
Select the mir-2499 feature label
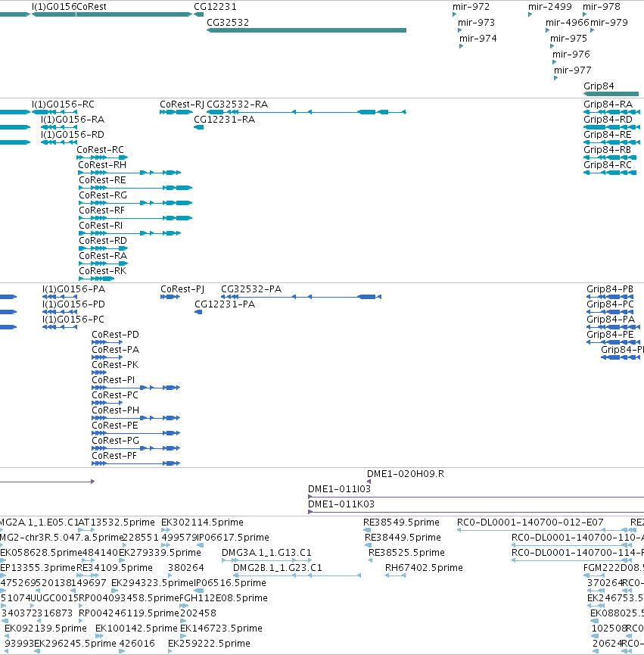tap(549, 7)
